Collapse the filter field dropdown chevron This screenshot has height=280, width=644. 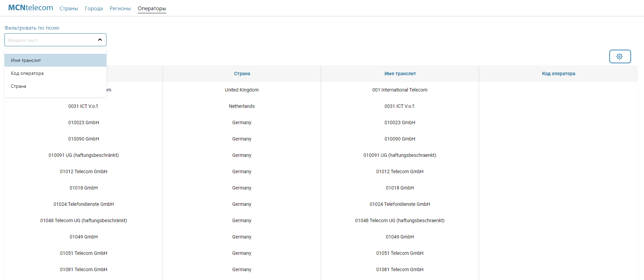pos(100,40)
